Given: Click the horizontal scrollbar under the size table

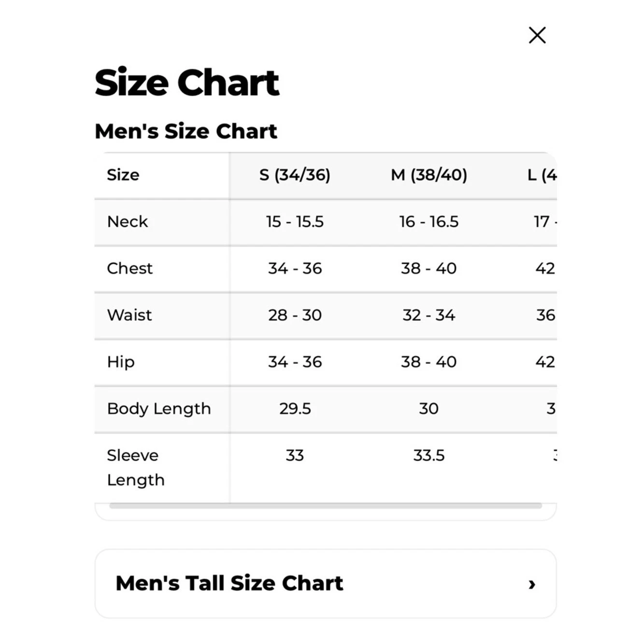Looking at the screenshot, I should [x=325, y=506].
